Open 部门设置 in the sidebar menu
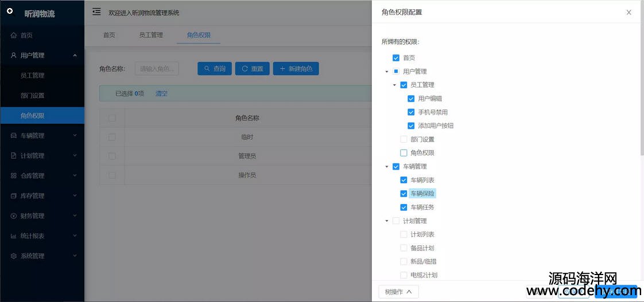The width and height of the screenshot is (644, 302). pos(32,96)
